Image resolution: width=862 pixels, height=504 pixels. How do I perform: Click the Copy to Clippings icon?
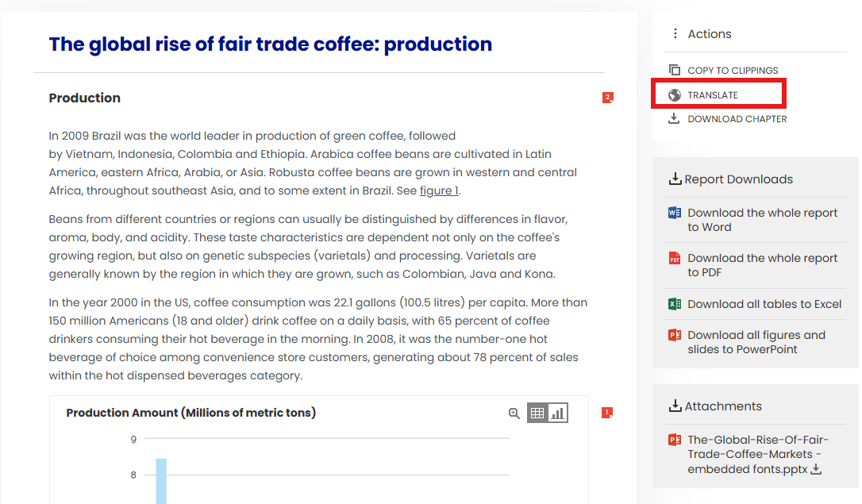(x=675, y=70)
